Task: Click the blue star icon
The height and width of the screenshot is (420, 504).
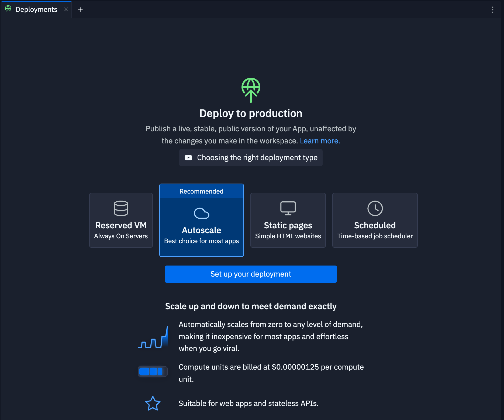Action: pyautogui.click(x=153, y=403)
